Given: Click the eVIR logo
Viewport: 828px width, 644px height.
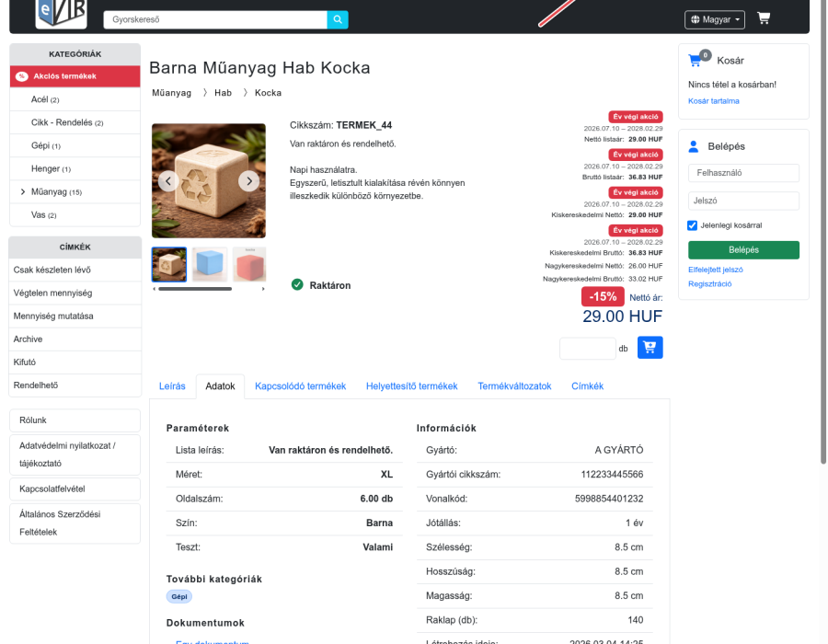Looking at the screenshot, I should coord(62,13).
